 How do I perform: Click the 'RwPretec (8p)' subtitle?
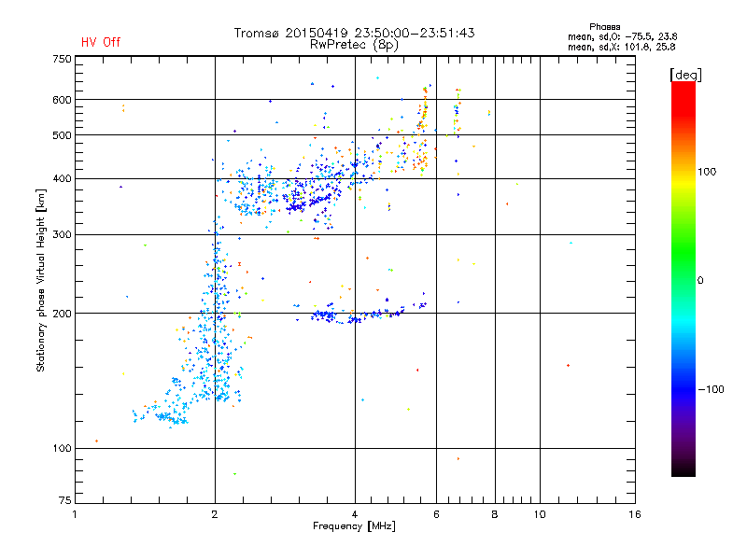354,45
